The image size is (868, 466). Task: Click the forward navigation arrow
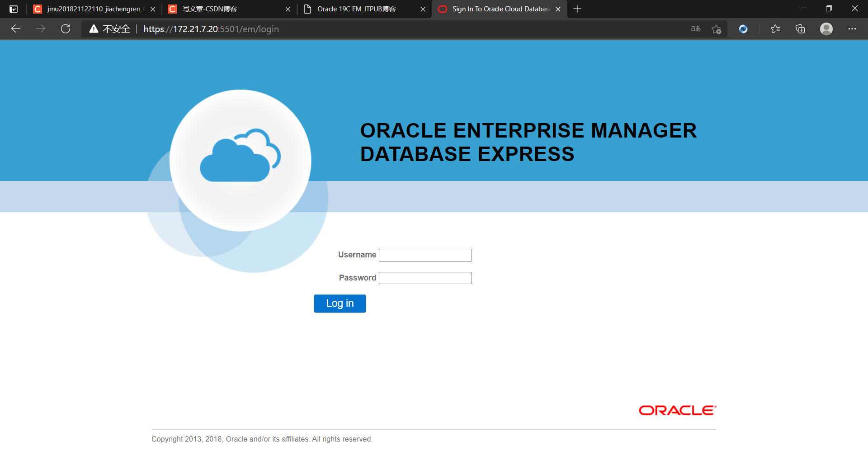[x=41, y=29]
